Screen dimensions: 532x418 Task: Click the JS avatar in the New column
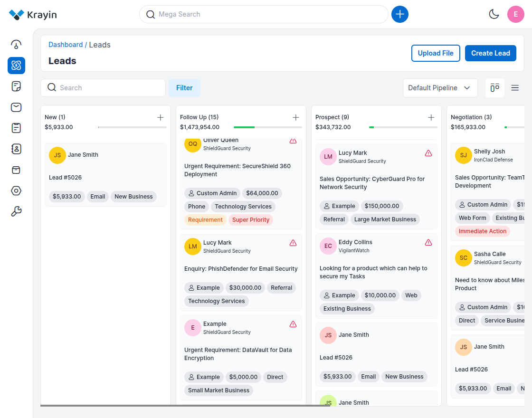pyautogui.click(x=57, y=155)
